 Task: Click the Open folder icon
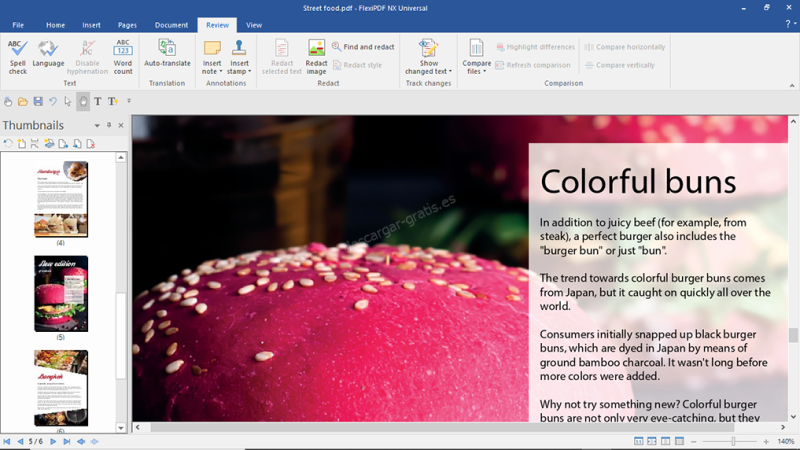click(x=23, y=101)
